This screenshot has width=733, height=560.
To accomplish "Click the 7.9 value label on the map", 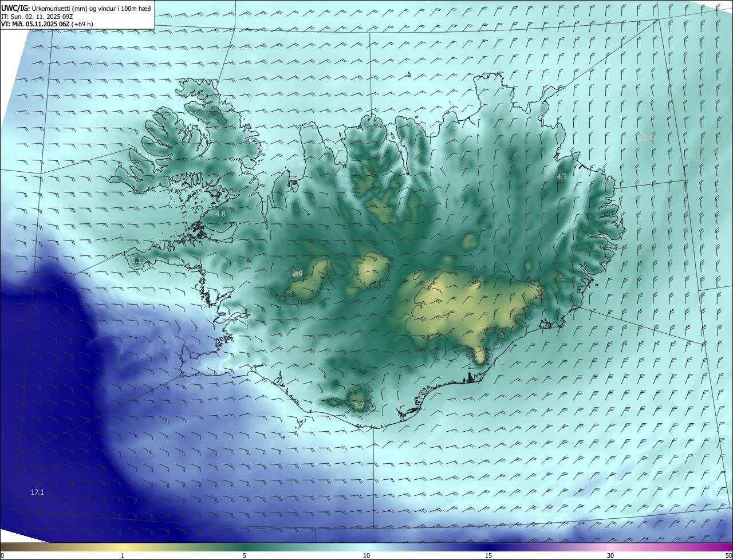I will [697, 158].
